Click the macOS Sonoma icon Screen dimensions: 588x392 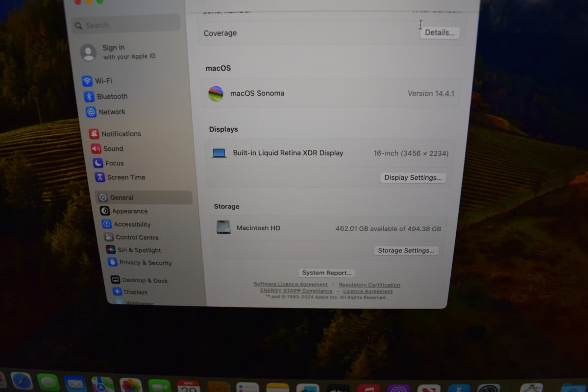click(216, 93)
